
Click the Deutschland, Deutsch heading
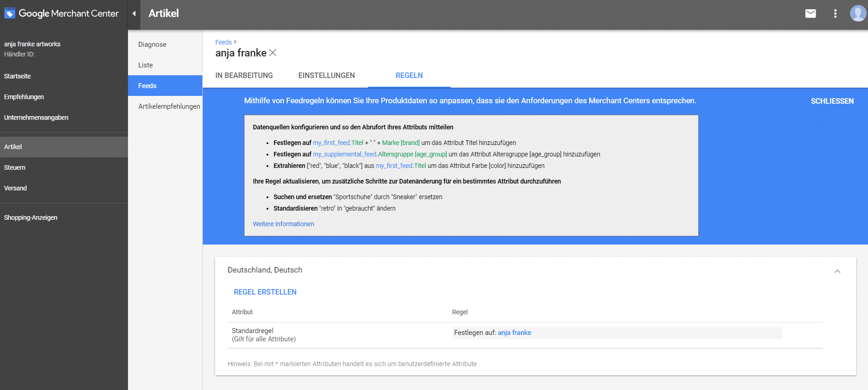pos(265,270)
